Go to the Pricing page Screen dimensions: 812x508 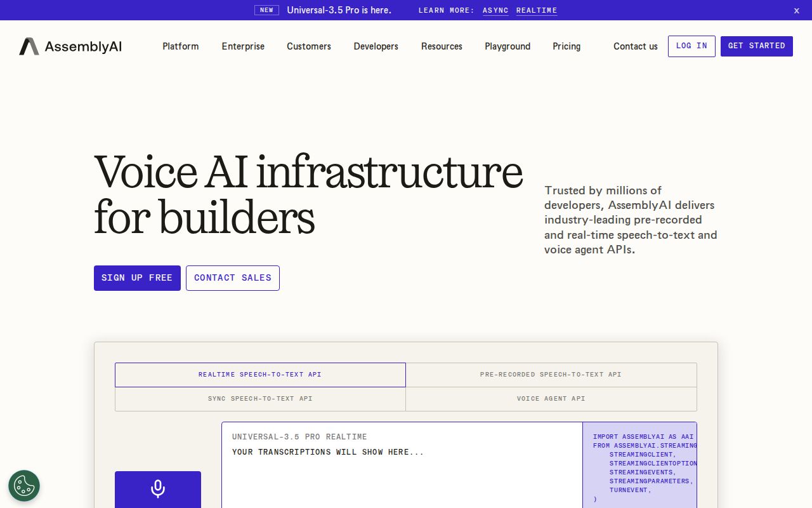[566, 46]
